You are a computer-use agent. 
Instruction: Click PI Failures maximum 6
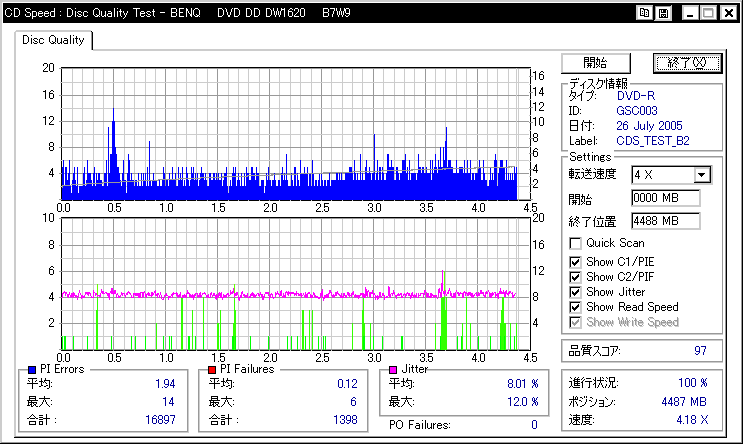pos(353,402)
